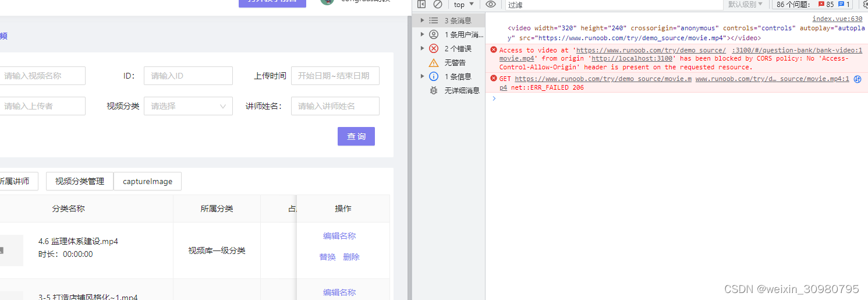This screenshot has height=300, width=868.
Task: Click the user icon beside 1 条用户消息
Action: [434, 34]
